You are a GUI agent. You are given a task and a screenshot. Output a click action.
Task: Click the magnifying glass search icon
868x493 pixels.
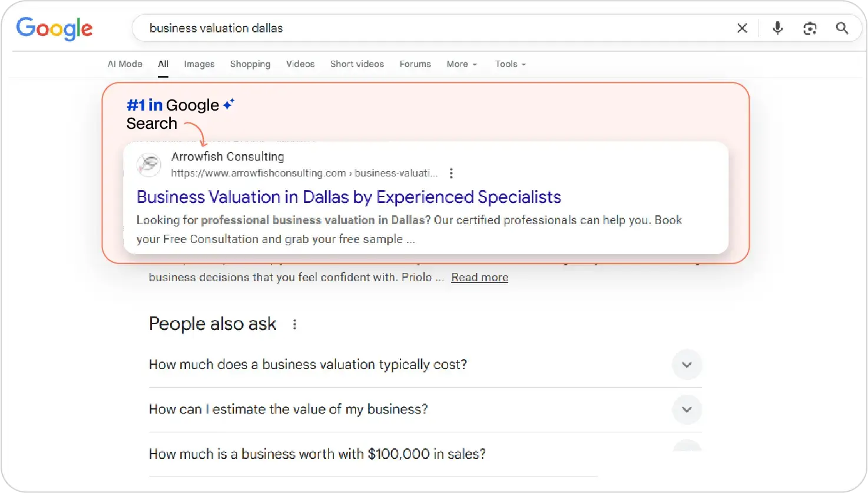click(842, 28)
